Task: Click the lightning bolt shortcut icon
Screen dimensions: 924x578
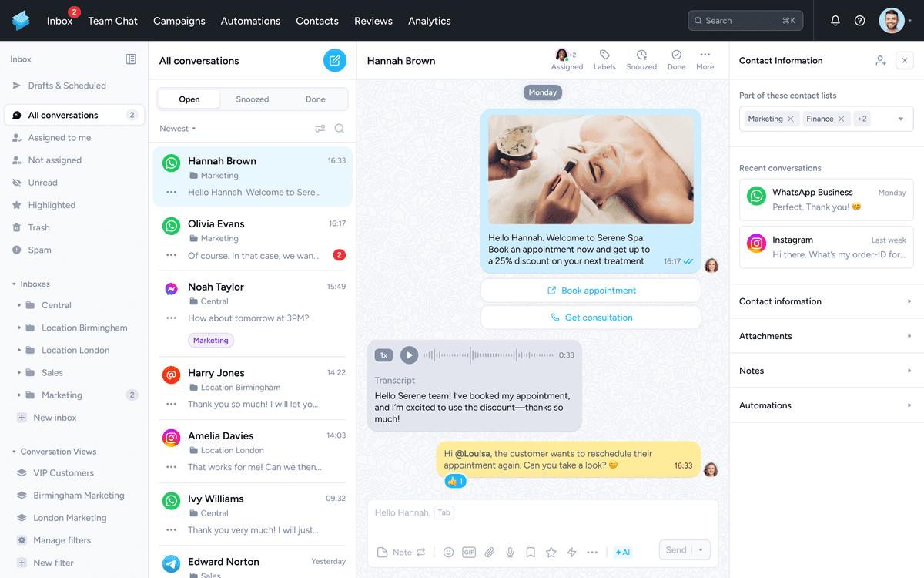Action: pos(571,552)
